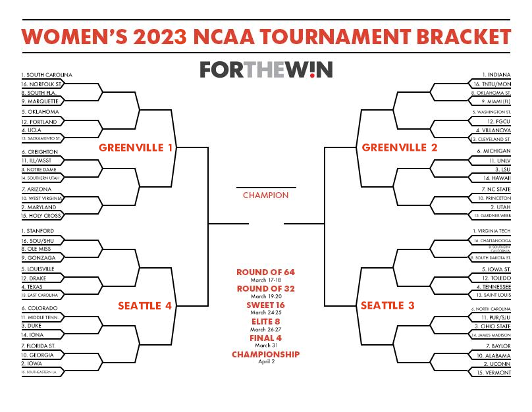The width and height of the screenshot is (532, 412).
Task: Click the Women's 2023 NCAA Tournament Bracket title
Action: click(266, 37)
